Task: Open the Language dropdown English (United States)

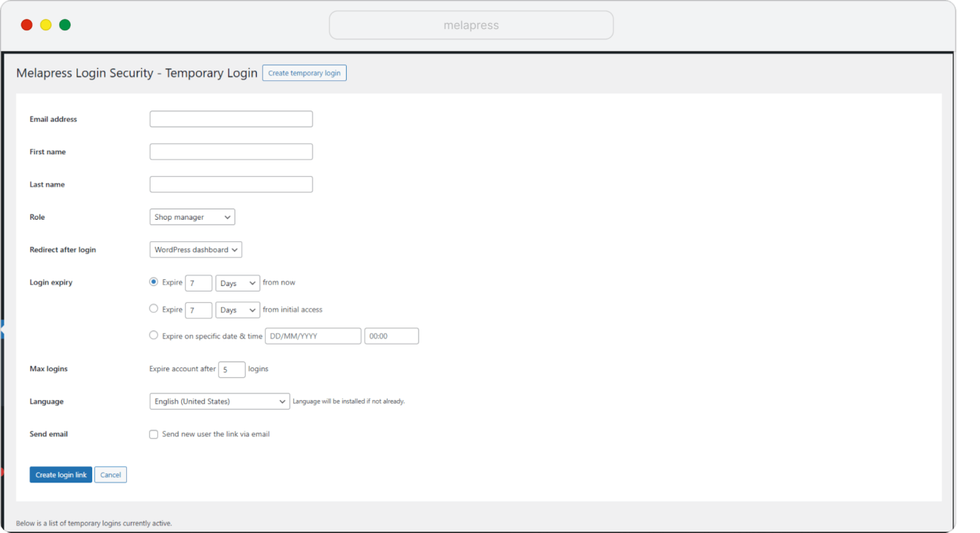Action: [220, 401]
